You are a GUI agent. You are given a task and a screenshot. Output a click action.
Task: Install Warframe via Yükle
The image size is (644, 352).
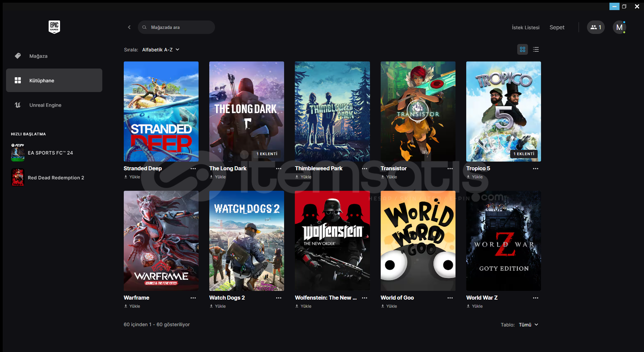(x=132, y=306)
